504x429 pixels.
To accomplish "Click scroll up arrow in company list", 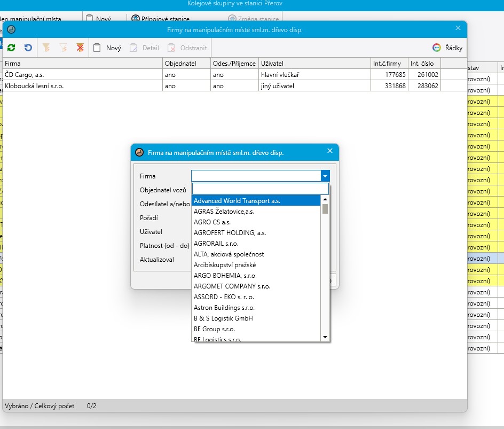I will point(325,199).
